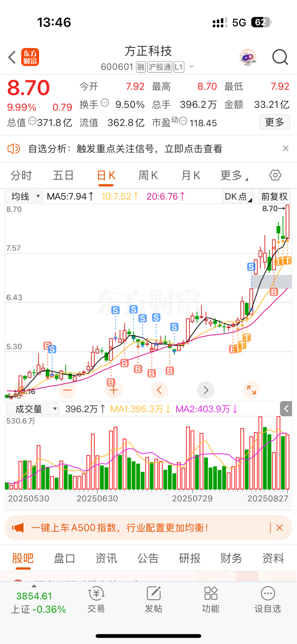Open the 均线 indicator dropdown
Image resolution: width=297 pixels, height=644 pixels.
(x=24, y=196)
